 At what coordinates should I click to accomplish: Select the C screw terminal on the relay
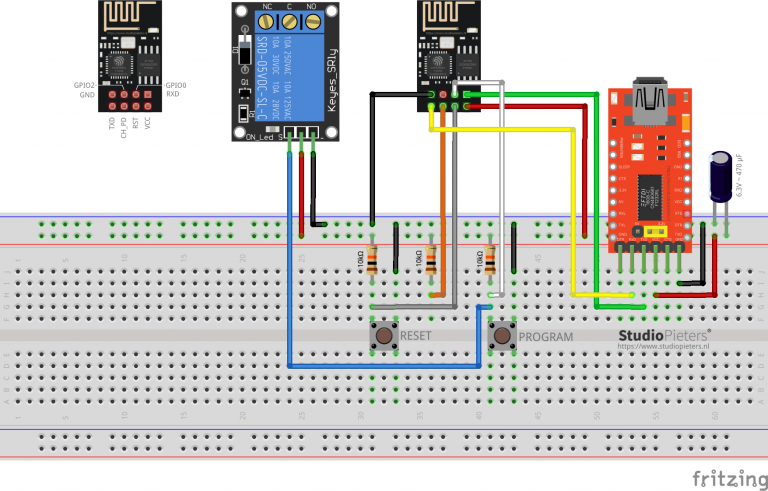tap(289, 22)
